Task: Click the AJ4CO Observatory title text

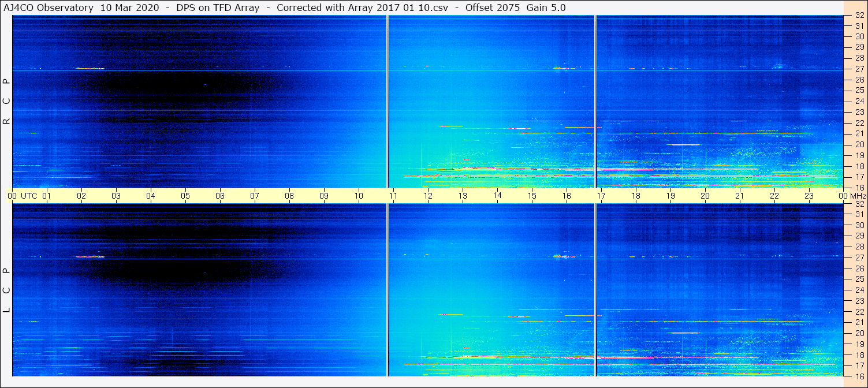Action: coord(49,8)
